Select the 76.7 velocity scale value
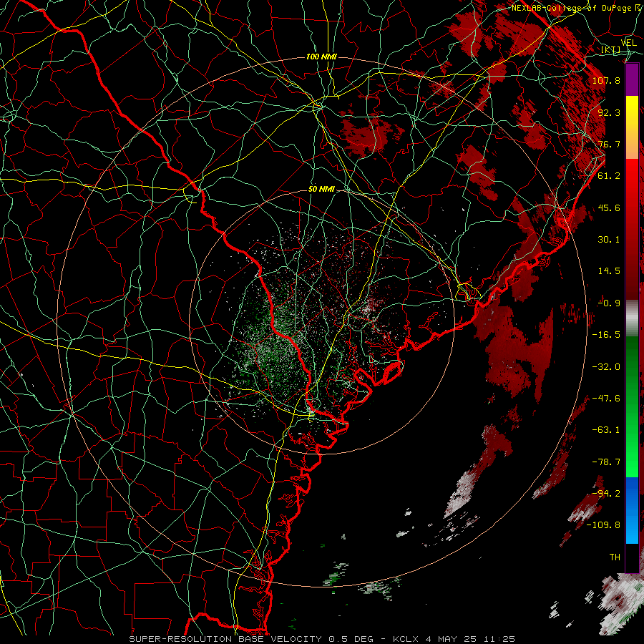Screen dimensions: 644x644 click(x=609, y=144)
